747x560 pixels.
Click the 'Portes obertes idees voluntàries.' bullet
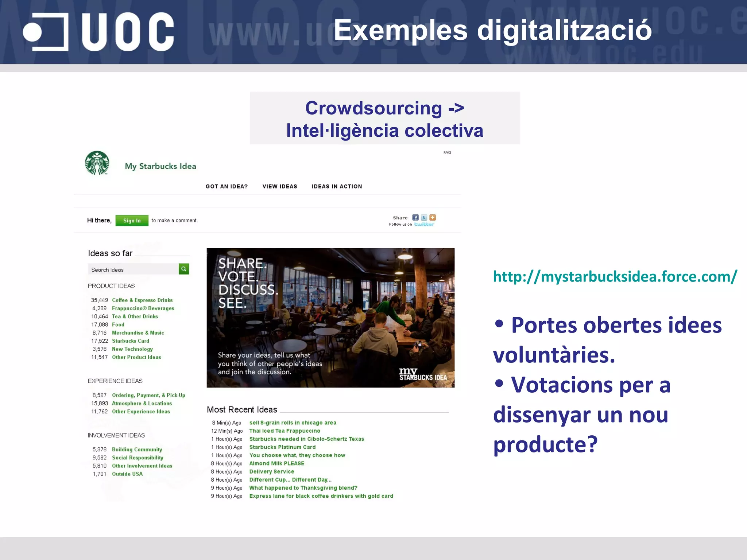(607, 340)
